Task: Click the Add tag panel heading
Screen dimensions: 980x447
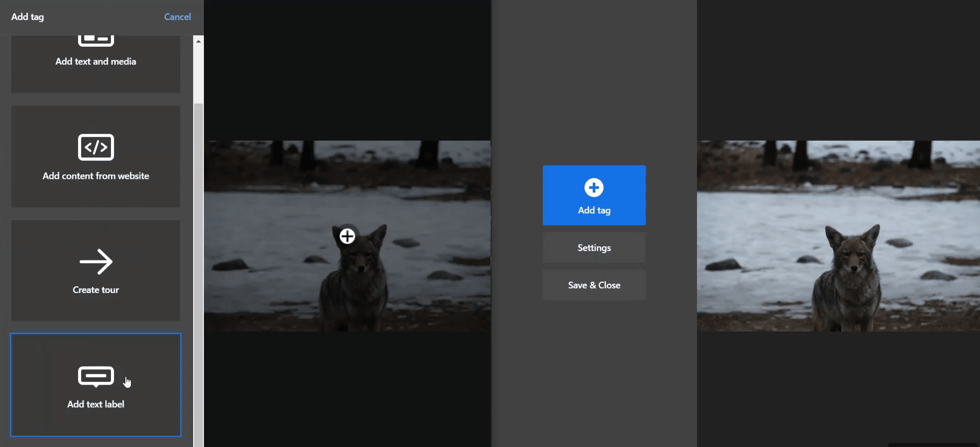Action: coord(28,17)
